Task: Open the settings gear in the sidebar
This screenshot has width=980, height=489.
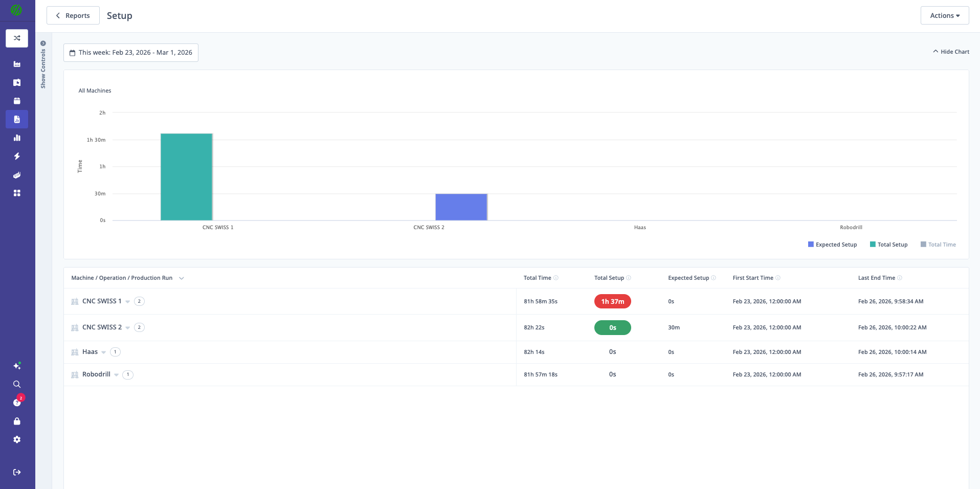Action: coord(17,439)
